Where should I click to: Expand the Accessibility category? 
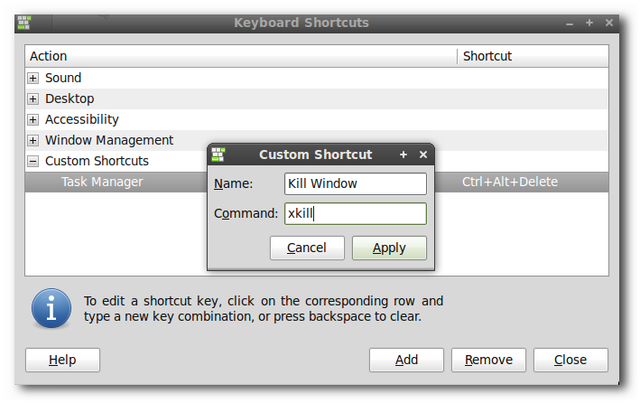[33, 120]
